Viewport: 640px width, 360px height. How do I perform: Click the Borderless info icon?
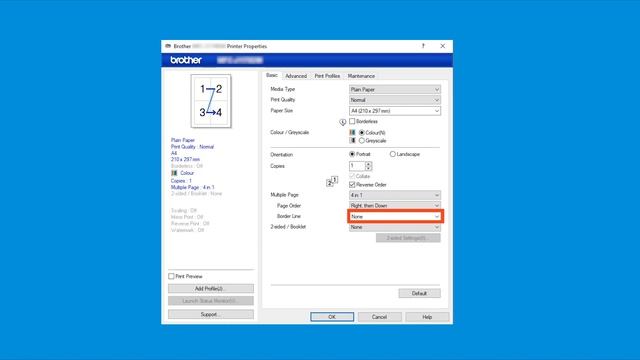point(342,122)
